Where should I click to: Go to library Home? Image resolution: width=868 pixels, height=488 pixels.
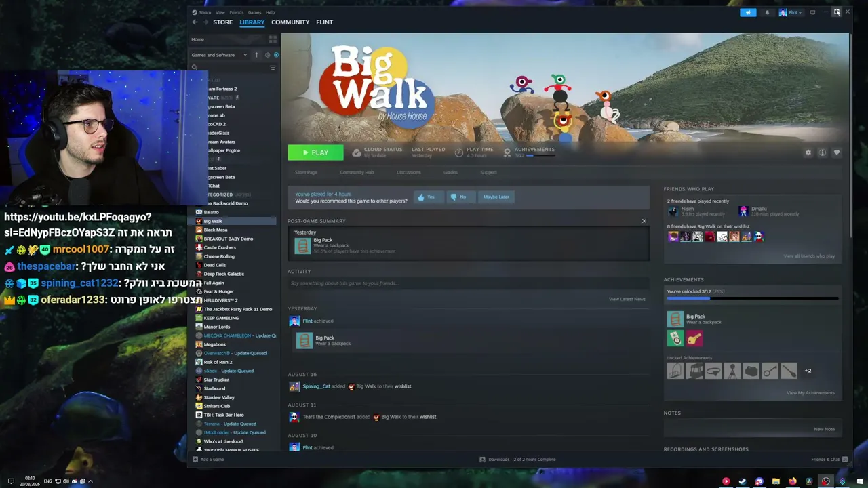[198, 39]
